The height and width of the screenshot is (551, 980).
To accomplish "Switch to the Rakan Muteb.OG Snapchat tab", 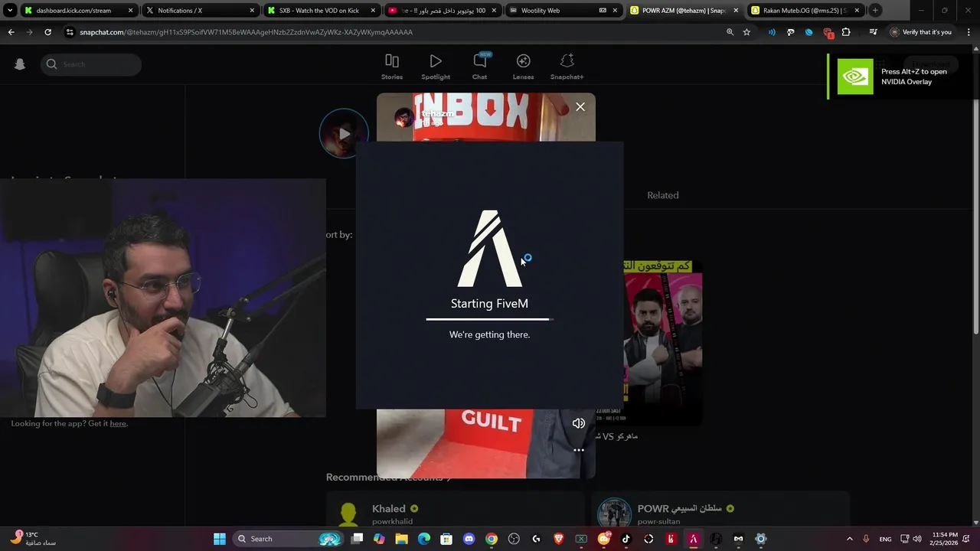I will point(807,11).
